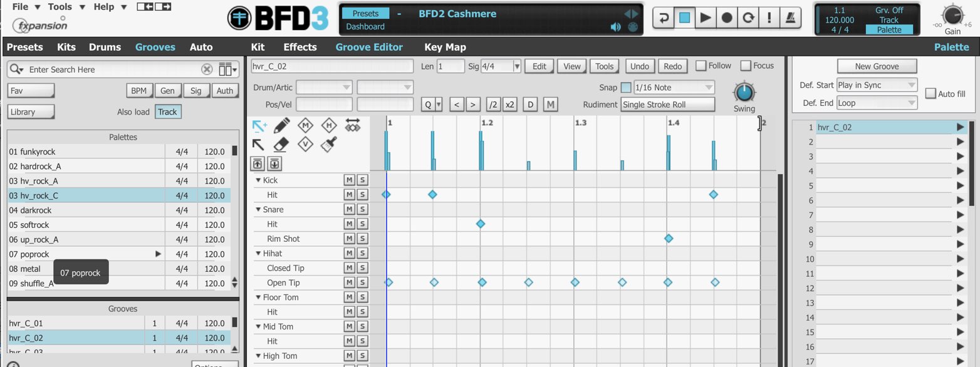
Task: Select the paint brush tool
Action: pyautogui.click(x=329, y=145)
